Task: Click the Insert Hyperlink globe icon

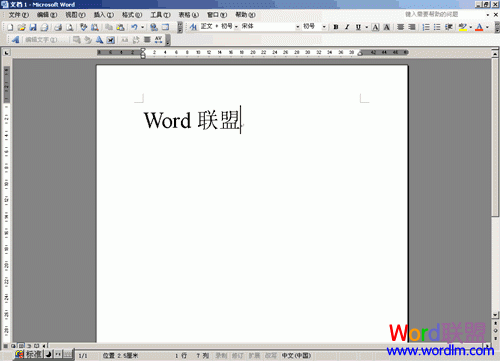Action: 154,27
